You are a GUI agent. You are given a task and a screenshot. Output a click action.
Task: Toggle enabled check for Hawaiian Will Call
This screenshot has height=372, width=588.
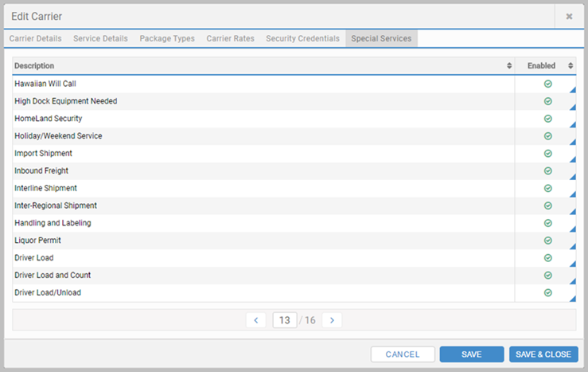[548, 84]
